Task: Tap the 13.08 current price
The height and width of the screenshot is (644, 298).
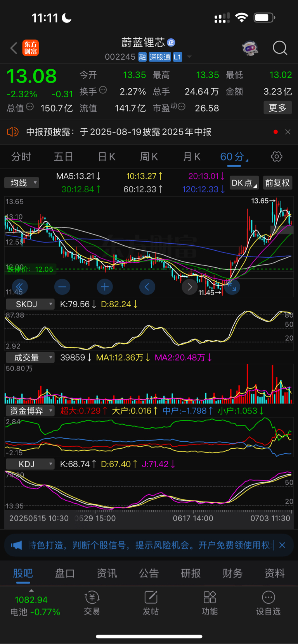Action: (32, 76)
